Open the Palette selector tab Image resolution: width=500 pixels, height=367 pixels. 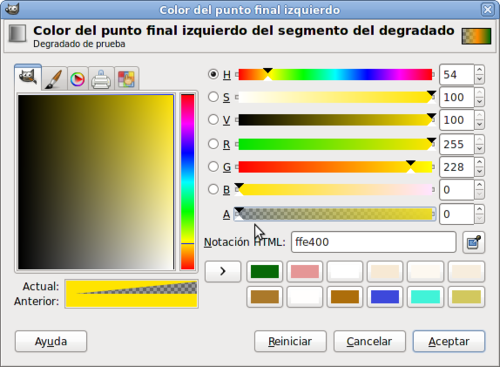127,79
